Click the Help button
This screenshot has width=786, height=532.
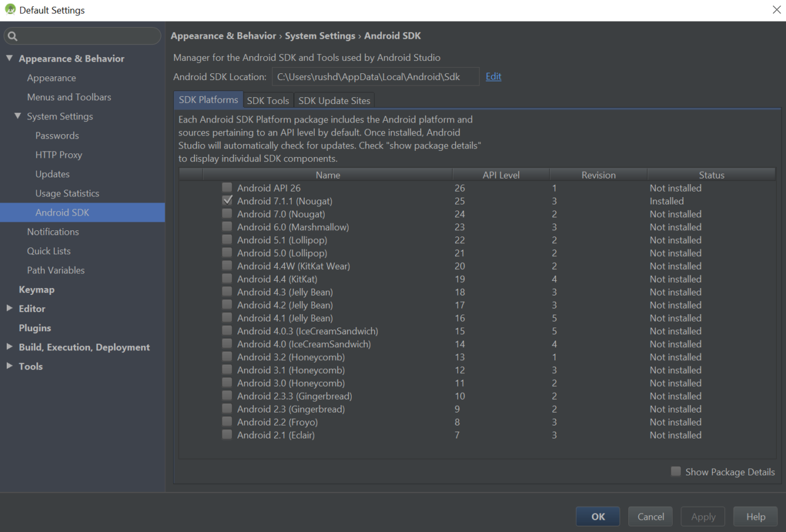tap(755, 516)
